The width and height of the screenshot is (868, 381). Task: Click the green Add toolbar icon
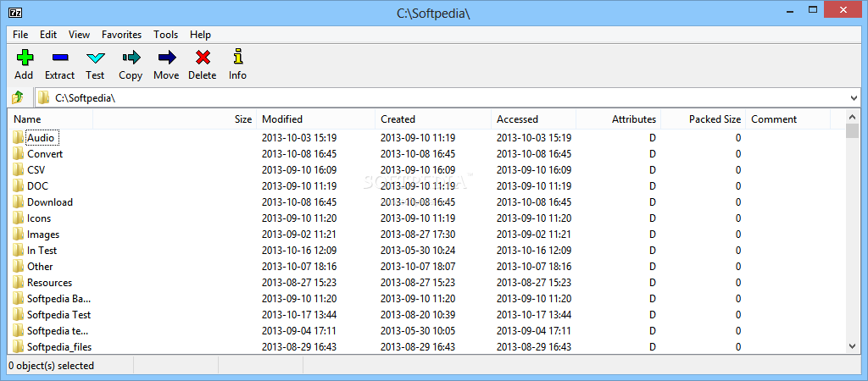tap(24, 57)
